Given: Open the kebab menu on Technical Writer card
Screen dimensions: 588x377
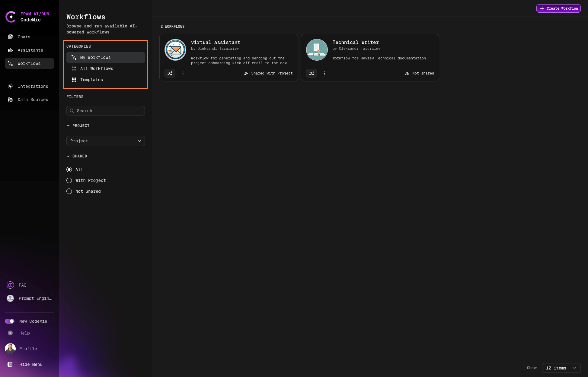Looking at the screenshot, I should coord(324,73).
